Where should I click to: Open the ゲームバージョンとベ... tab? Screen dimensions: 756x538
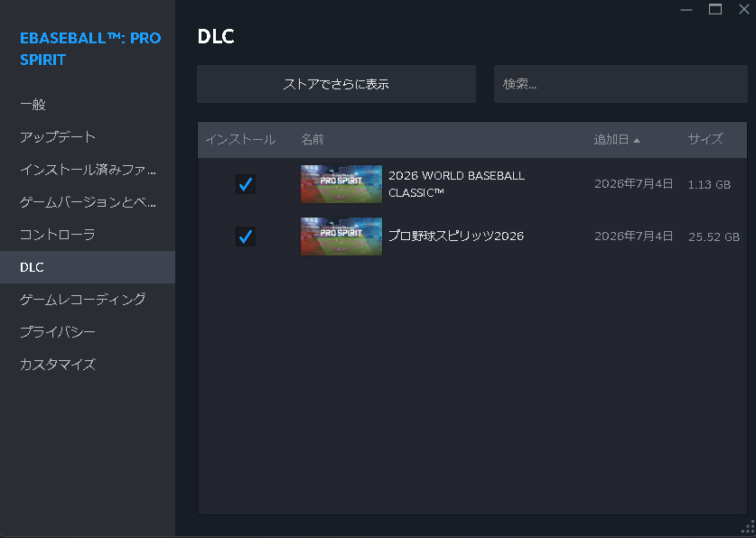tap(88, 202)
